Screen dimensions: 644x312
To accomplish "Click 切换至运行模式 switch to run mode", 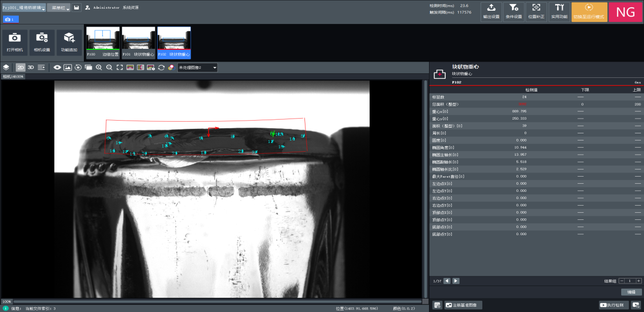I will (x=589, y=11).
